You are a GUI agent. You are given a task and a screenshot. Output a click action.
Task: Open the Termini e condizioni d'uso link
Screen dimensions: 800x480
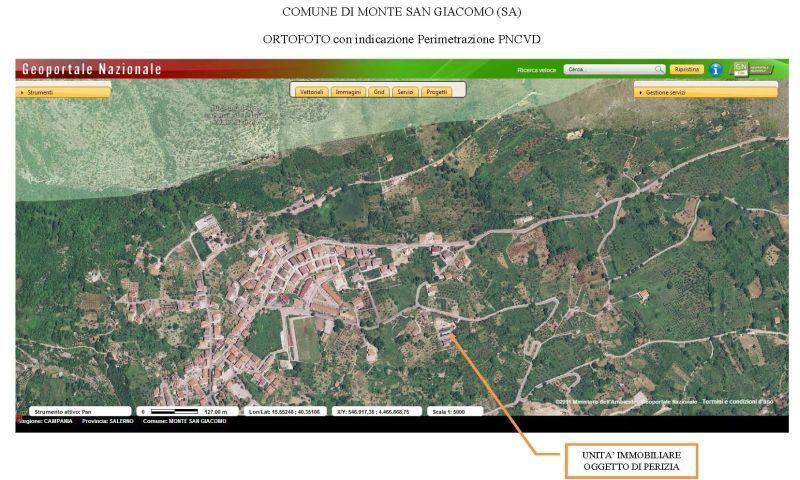pyautogui.click(x=738, y=401)
